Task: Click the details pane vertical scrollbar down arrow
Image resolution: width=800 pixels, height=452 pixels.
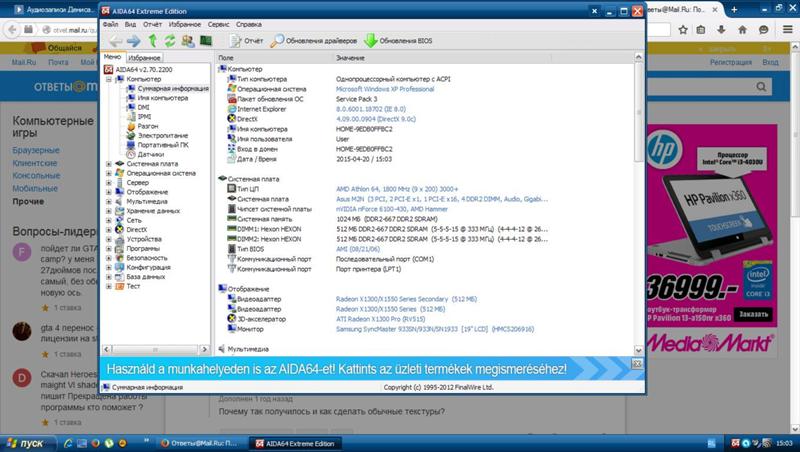Action: pos(638,350)
